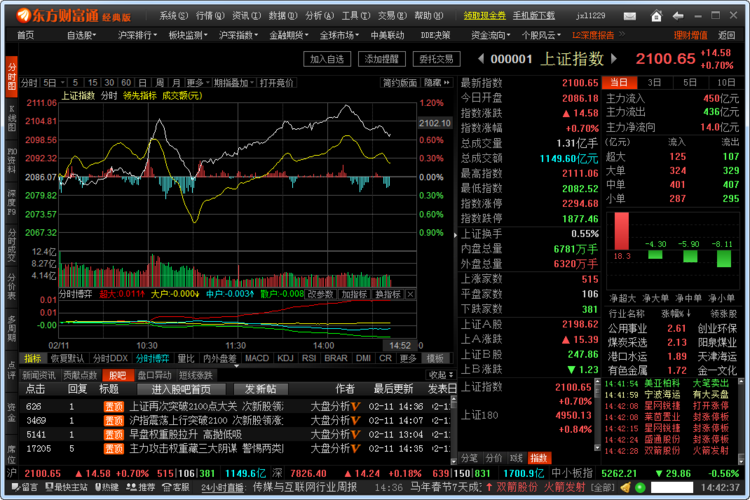Viewport: 750px width, 500px height.
Task: Click the 委托交易 button
Action: 436,59
